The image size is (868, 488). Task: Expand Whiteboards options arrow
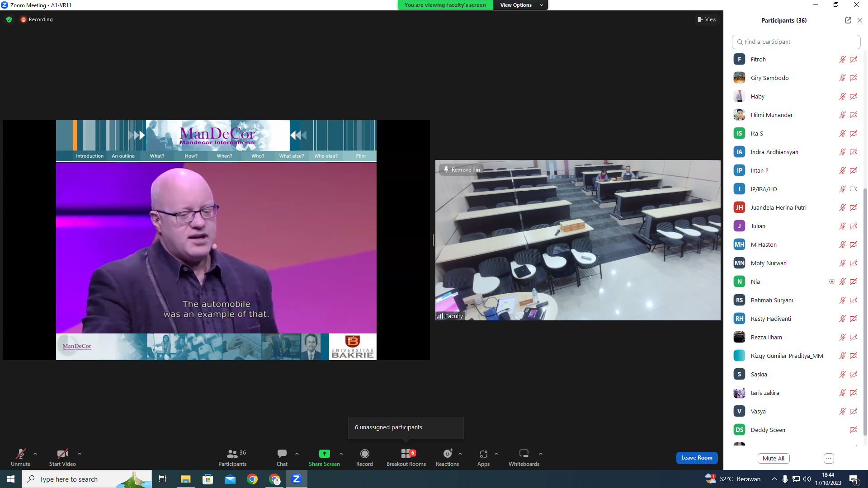[x=541, y=454]
